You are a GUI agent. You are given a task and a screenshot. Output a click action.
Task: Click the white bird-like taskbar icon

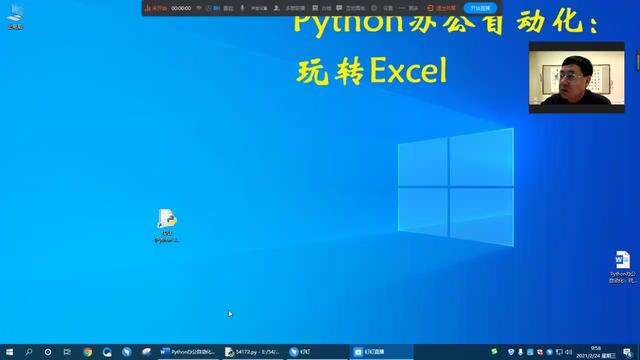coord(147,352)
